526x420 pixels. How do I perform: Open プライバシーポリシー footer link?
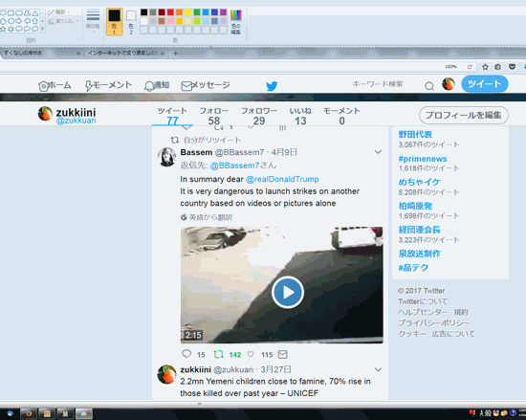point(434,323)
